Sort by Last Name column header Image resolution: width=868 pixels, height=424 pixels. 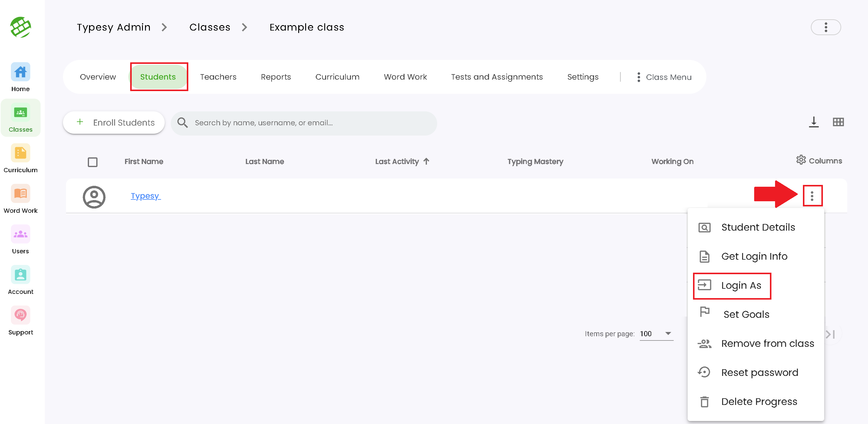point(265,162)
